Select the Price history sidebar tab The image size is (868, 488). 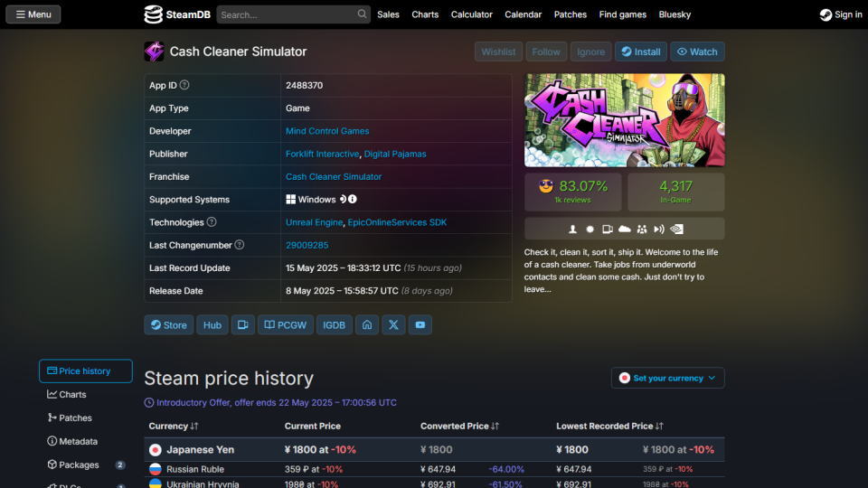click(86, 371)
